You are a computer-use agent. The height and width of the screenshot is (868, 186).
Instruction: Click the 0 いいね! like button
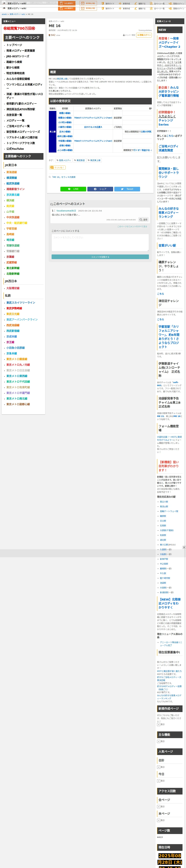[x=57, y=168]
